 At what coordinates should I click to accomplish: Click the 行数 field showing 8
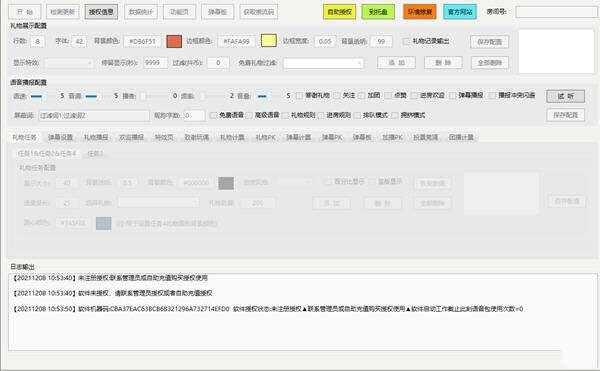click(x=37, y=41)
